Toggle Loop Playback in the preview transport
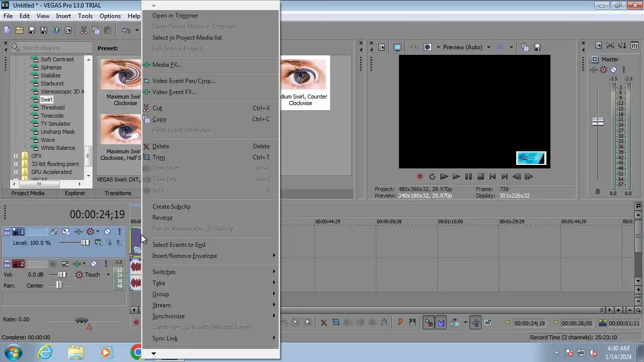644x362 pixels. coord(432,176)
